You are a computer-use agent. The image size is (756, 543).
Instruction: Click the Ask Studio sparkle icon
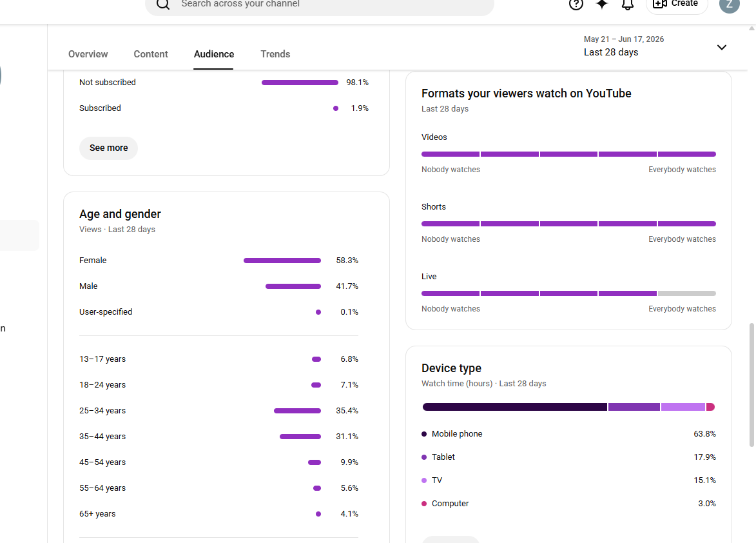tap(602, 4)
